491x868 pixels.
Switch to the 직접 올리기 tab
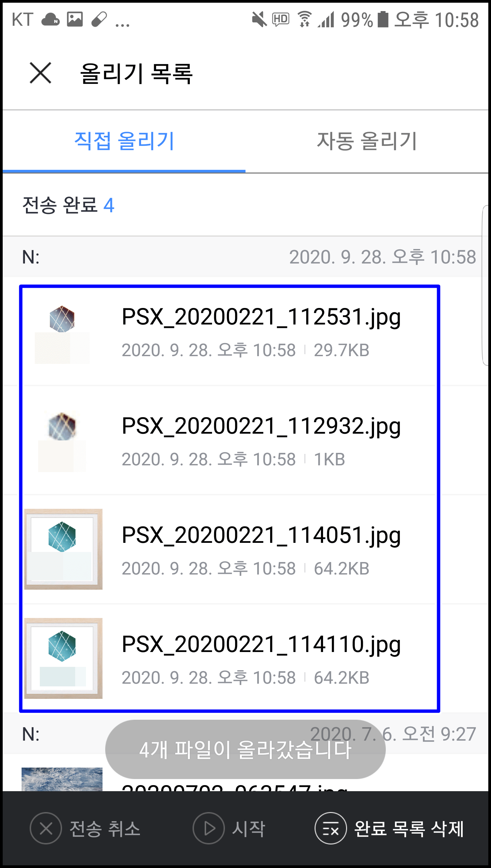(x=124, y=141)
